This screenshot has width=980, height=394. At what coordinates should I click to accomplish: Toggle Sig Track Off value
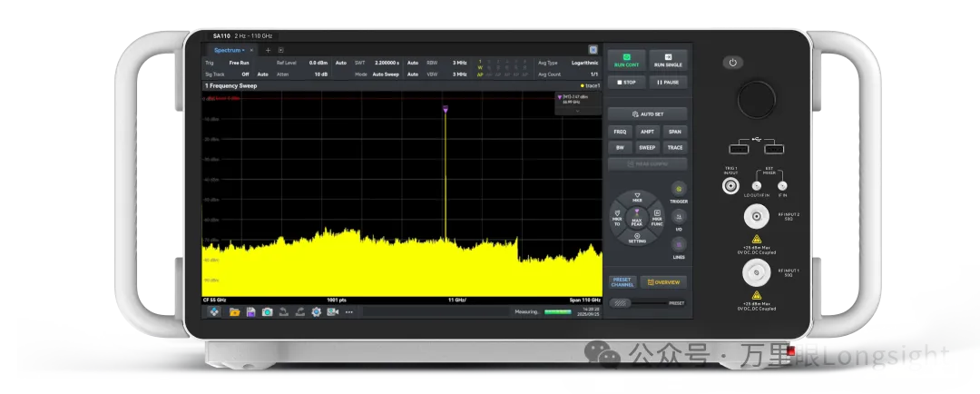[x=246, y=74]
